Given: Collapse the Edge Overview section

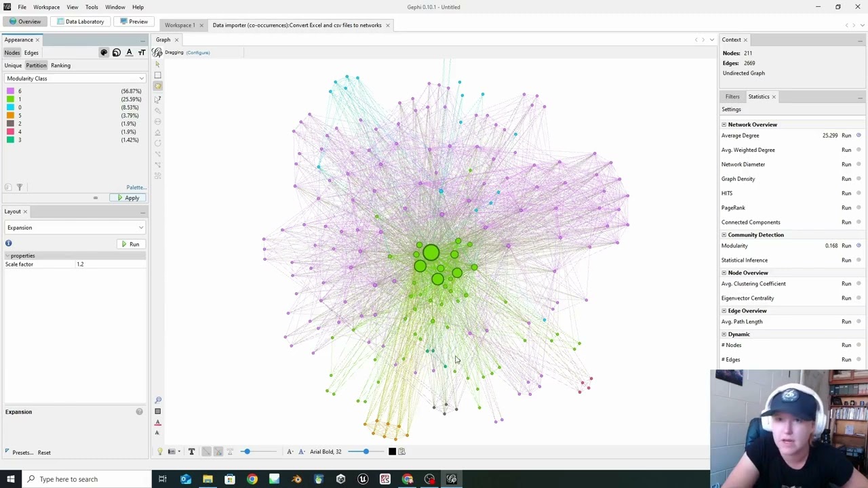Looking at the screenshot, I should [x=724, y=310].
